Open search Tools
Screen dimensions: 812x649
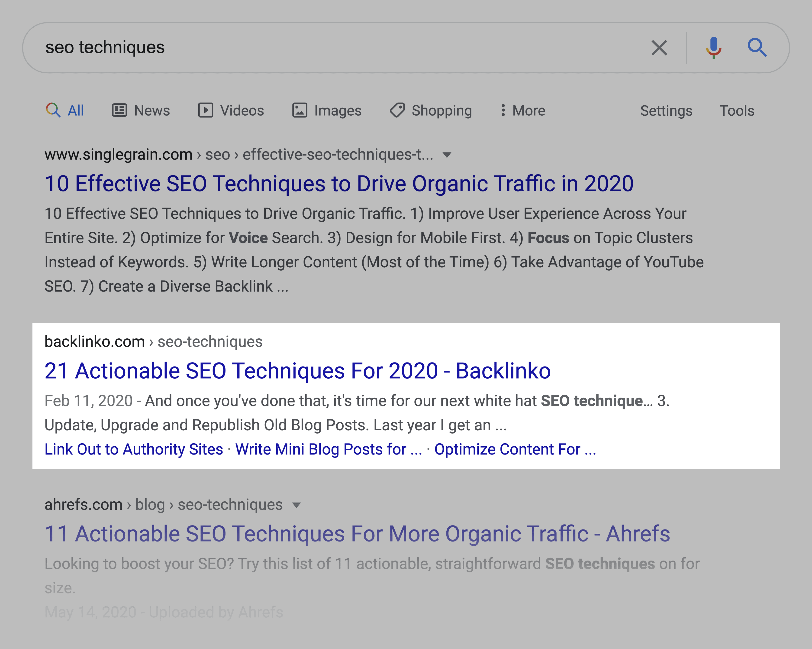tap(737, 111)
